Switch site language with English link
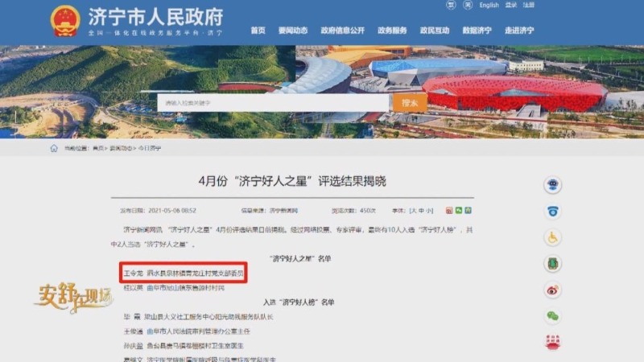644x362 pixels. (489, 6)
